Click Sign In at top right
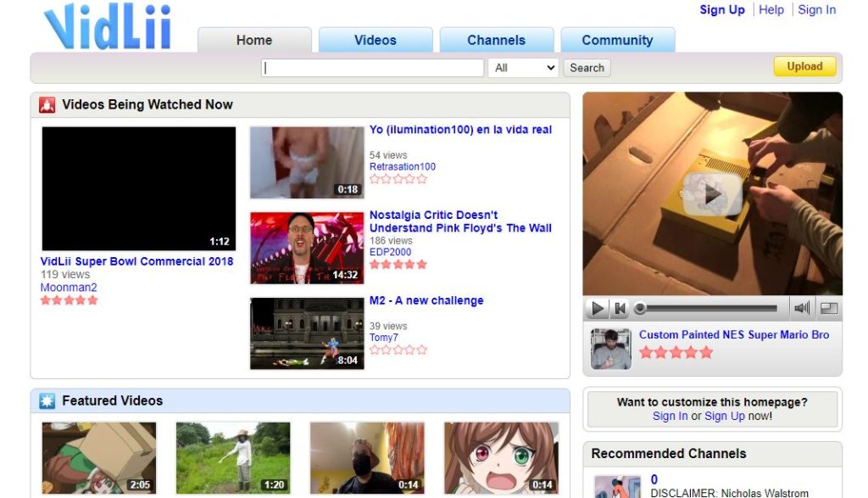 tap(816, 9)
